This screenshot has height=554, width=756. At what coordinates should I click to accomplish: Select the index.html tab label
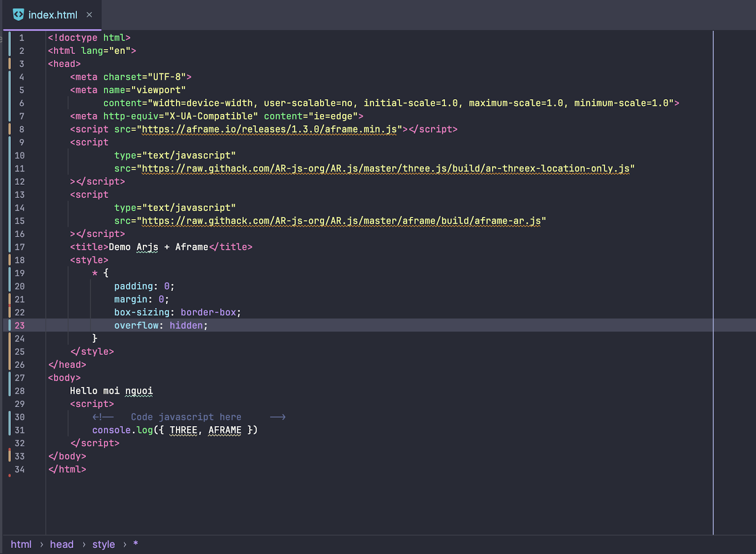coord(52,15)
